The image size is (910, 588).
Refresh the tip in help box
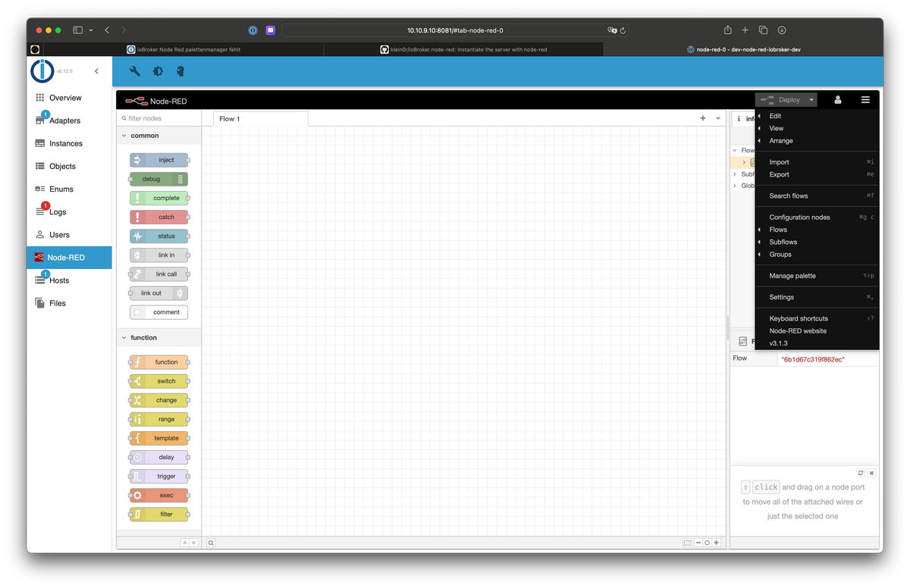point(861,473)
